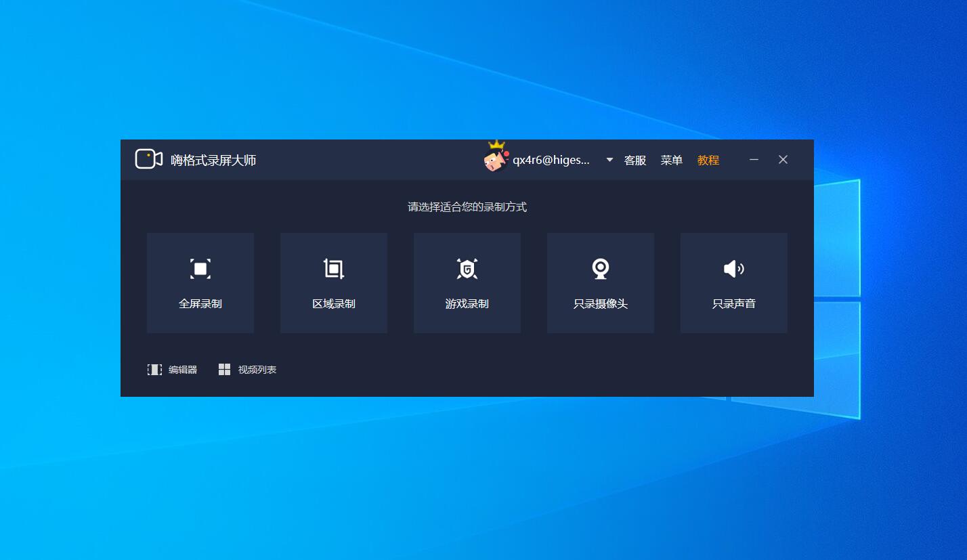Viewport: 967px width, 560px height.
Task: Open the 菜单 menu
Action: [x=672, y=160]
